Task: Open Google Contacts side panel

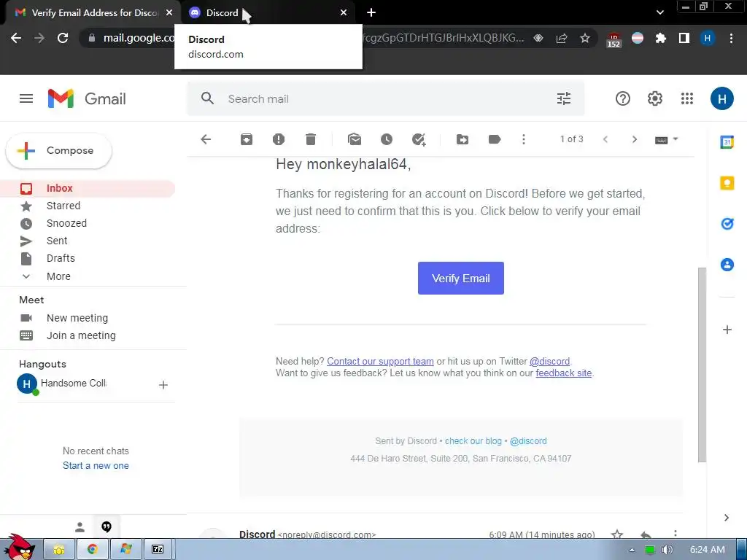Action: click(727, 264)
